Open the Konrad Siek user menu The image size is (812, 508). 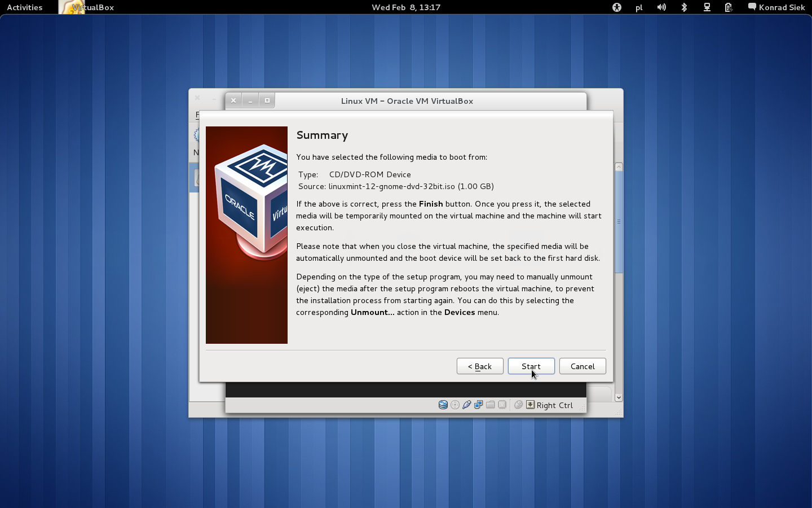776,7
